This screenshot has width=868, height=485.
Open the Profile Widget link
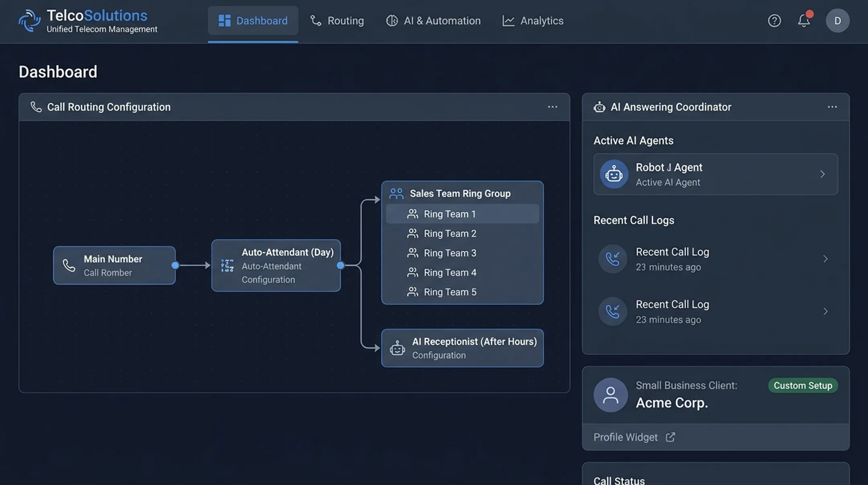[x=634, y=437]
